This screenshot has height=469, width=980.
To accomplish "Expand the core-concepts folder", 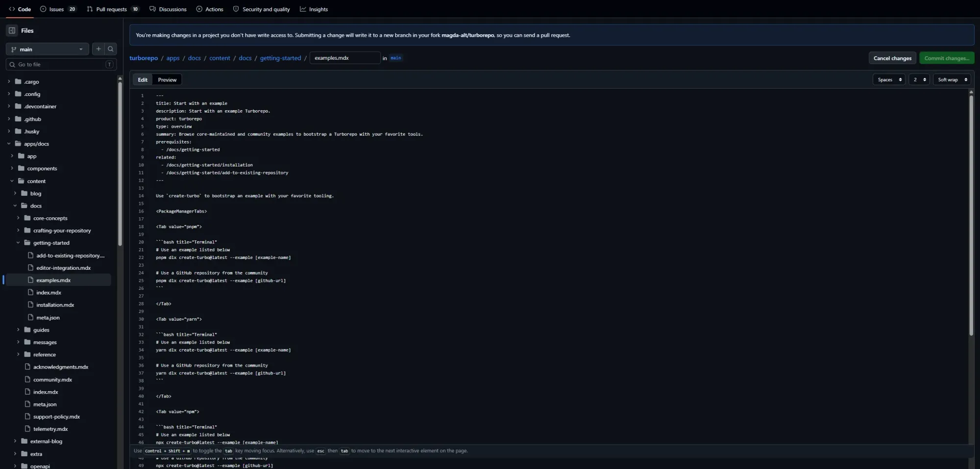I will [x=18, y=218].
